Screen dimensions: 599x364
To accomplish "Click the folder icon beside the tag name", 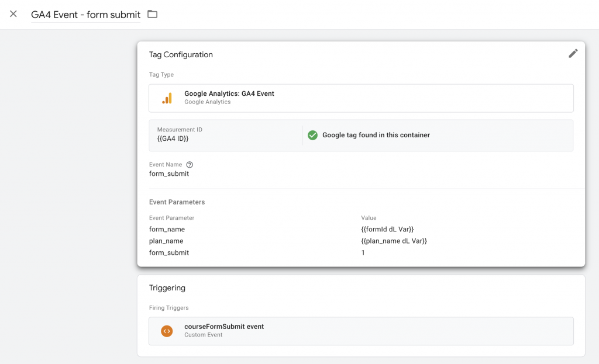I will click(x=153, y=14).
